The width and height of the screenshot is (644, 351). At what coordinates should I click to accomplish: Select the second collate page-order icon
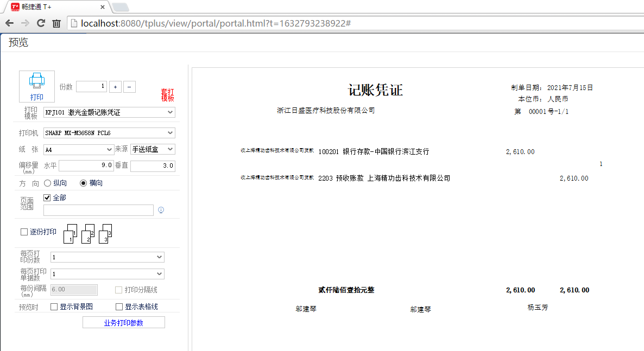89,234
